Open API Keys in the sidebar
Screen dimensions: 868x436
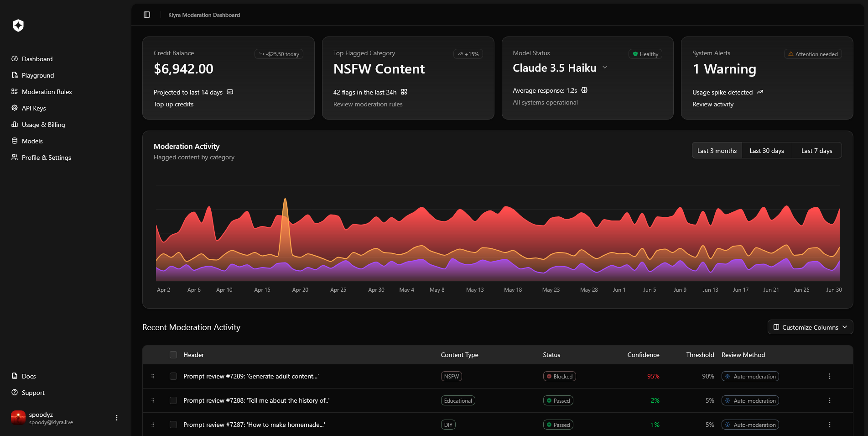[34, 108]
